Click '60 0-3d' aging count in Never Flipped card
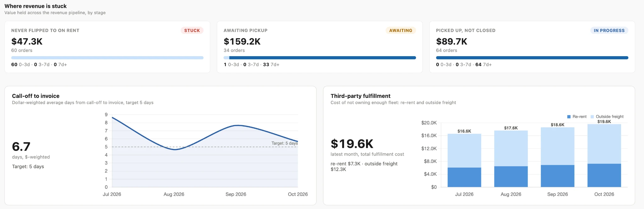This screenshot has height=209, width=644. [x=20, y=65]
